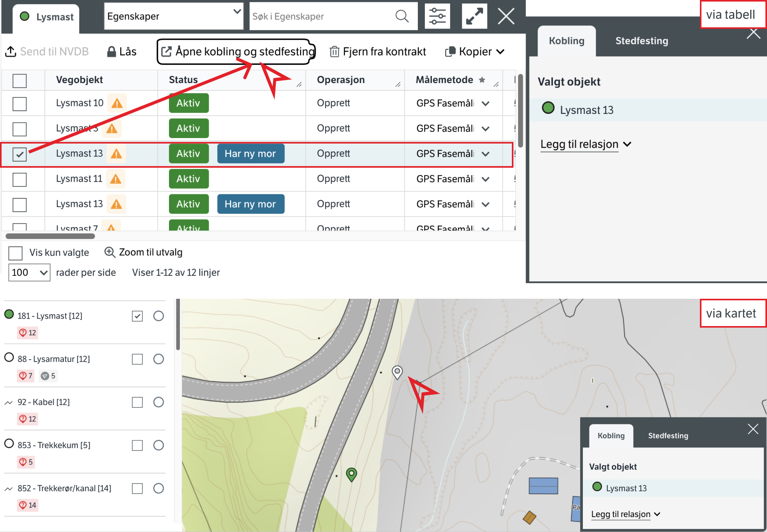
Task: Click the search magnifier icon
Action: coord(402,16)
